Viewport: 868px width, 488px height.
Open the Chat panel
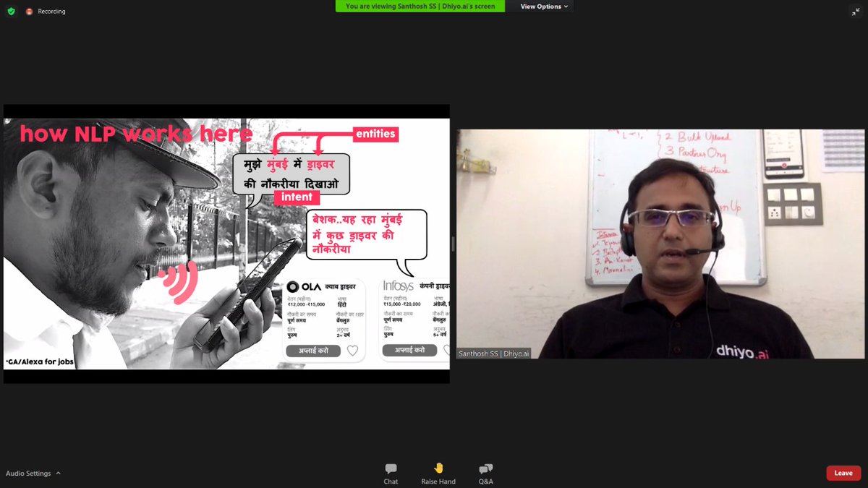point(391,474)
